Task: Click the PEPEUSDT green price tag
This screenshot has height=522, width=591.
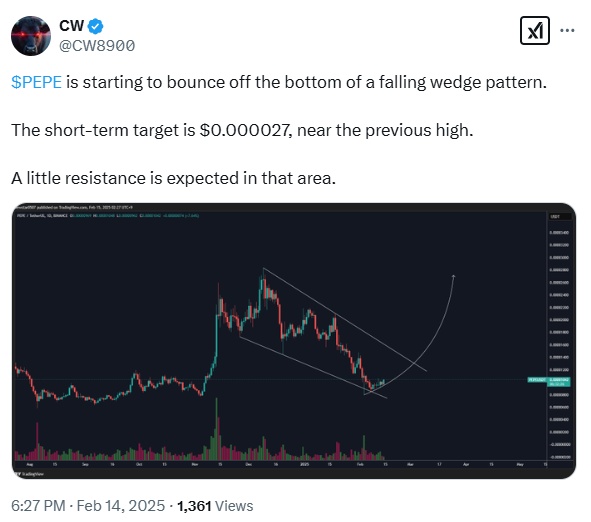Action: pyautogui.click(x=537, y=380)
